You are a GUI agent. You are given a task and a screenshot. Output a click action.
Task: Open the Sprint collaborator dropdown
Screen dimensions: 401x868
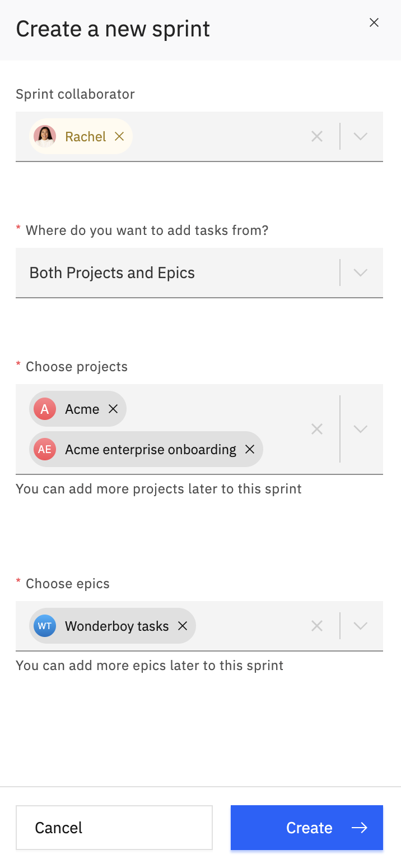point(361,136)
